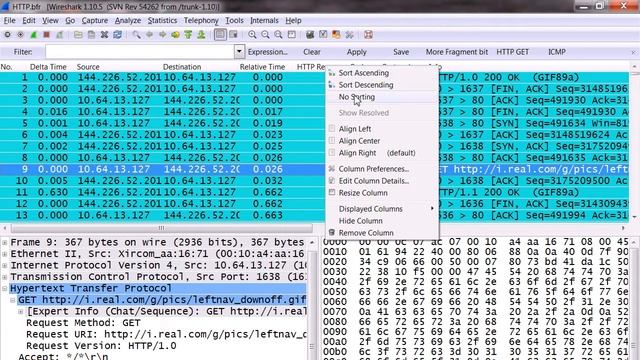The image size is (640, 360).
Task: Click the Apply filter button
Action: pyautogui.click(x=357, y=52)
